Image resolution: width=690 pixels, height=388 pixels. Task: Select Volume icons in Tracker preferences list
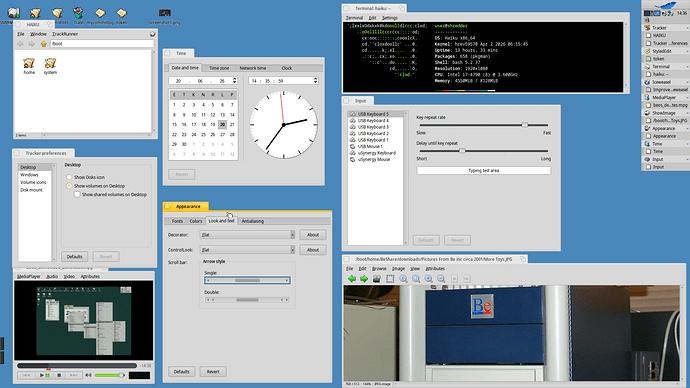coord(33,182)
